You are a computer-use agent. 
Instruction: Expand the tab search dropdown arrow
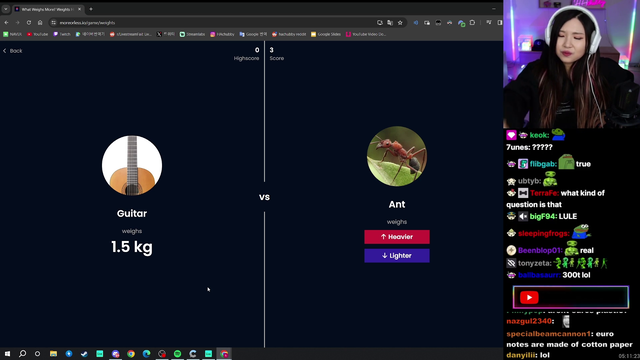6,9
